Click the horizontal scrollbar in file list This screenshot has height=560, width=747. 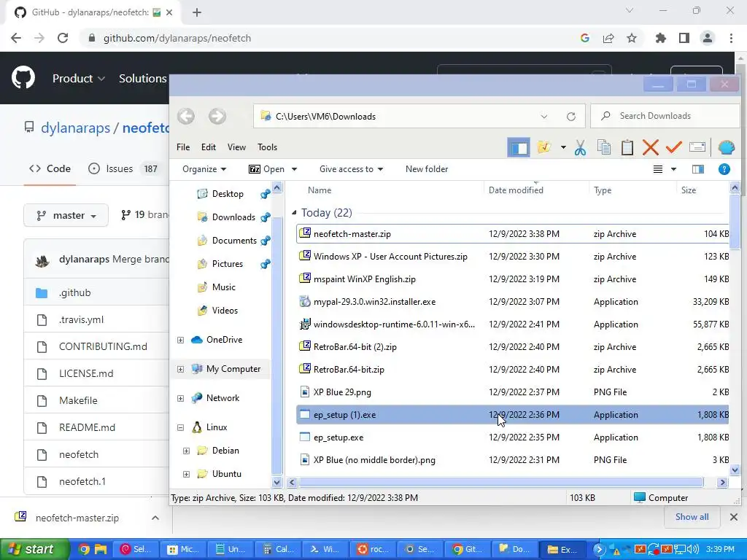pyautogui.click(x=500, y=483)
